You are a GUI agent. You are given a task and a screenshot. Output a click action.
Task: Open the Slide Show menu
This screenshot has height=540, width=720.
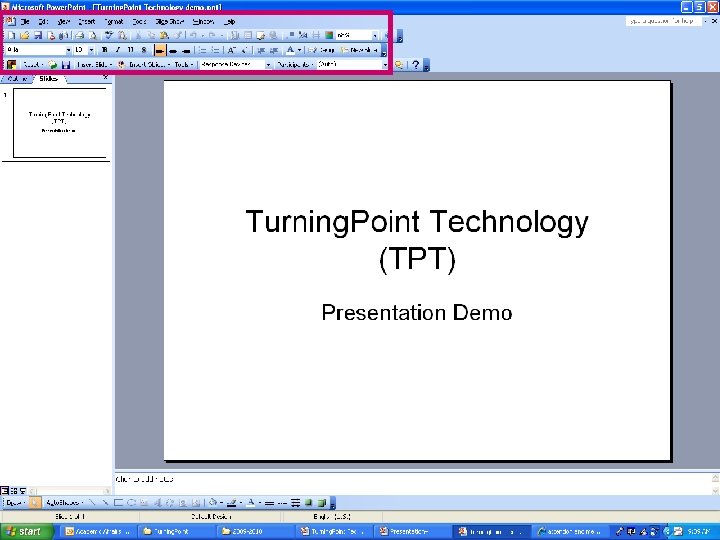tap(169, 22)
